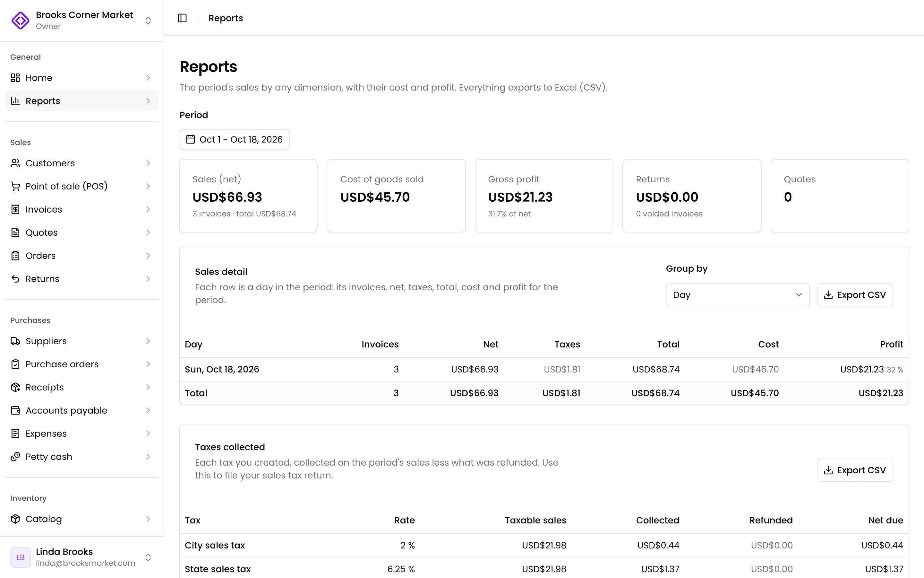The height and width of the screenshot is (578, 924).
Task: Open Customers people icon
Action: [x=15, y=163]
